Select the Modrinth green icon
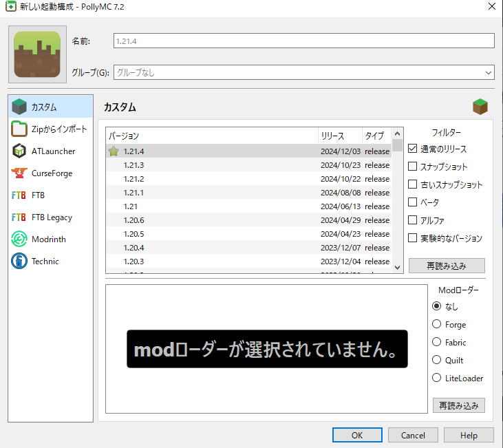This screenshot has height=448, width=503. pos(19,239)
